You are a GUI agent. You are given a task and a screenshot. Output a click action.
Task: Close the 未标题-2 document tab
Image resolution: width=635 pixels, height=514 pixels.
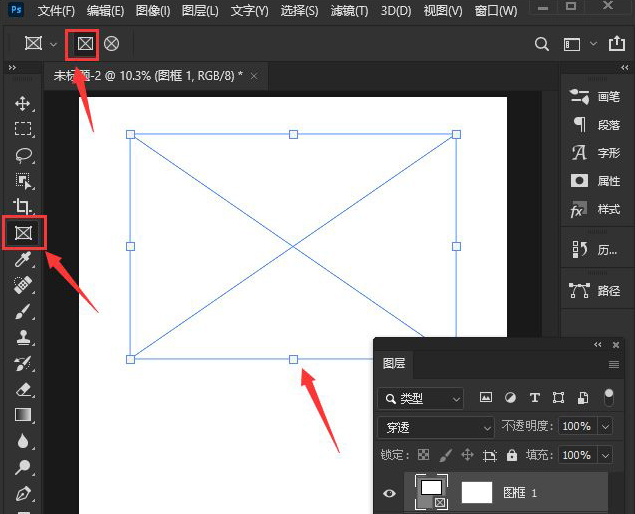[254, 76]
